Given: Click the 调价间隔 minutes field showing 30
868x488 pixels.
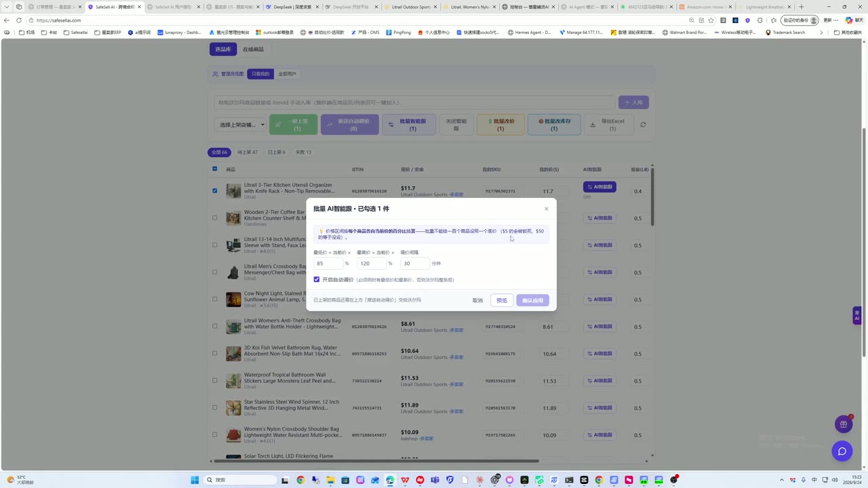Looking at the screenshot, I should [415, 264].
